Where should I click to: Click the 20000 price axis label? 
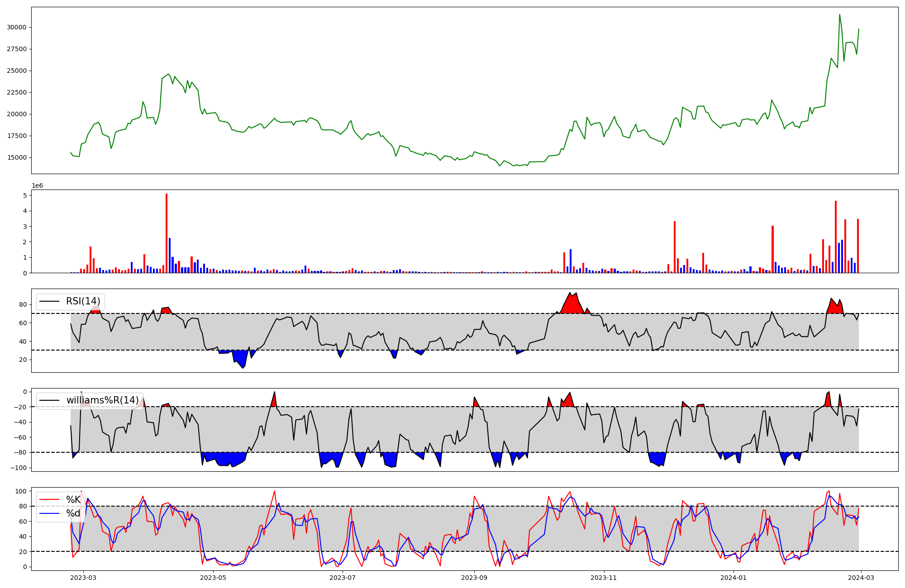[x=16, y=114]
